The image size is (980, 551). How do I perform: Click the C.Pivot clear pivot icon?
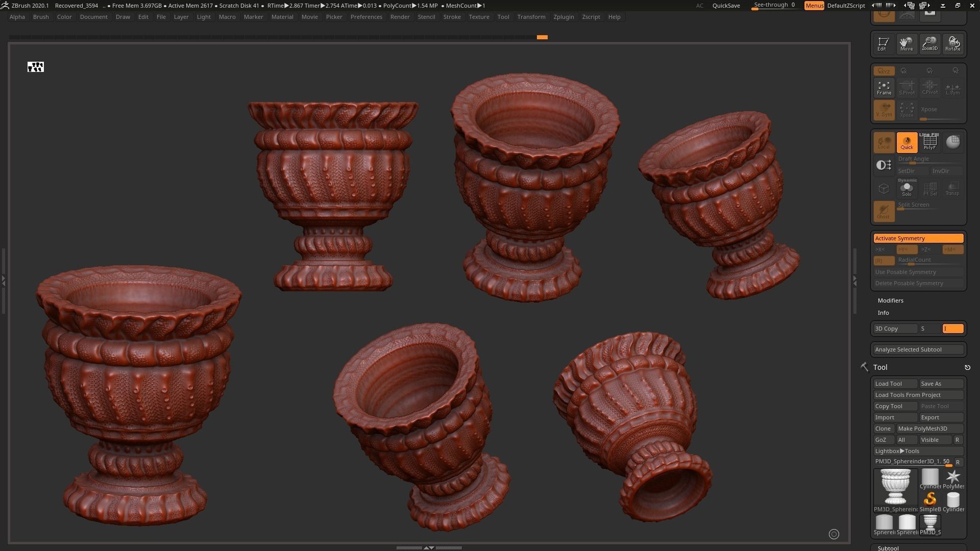click(929, 88)
